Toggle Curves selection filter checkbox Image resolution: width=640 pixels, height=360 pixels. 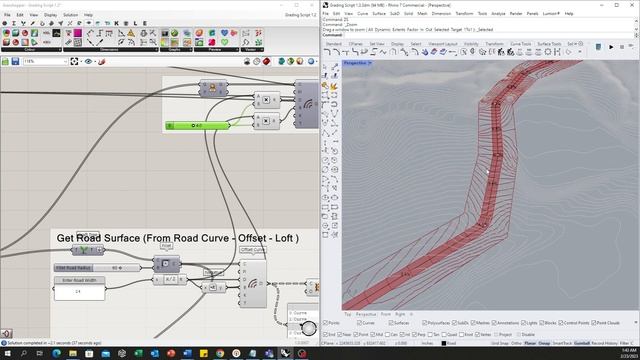tap(359, 323)
